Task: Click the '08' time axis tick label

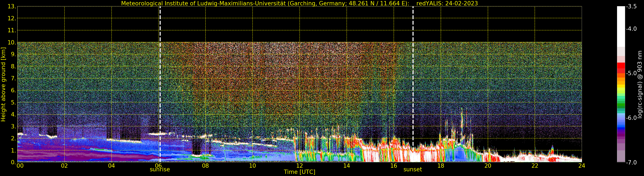Action: 205,166
